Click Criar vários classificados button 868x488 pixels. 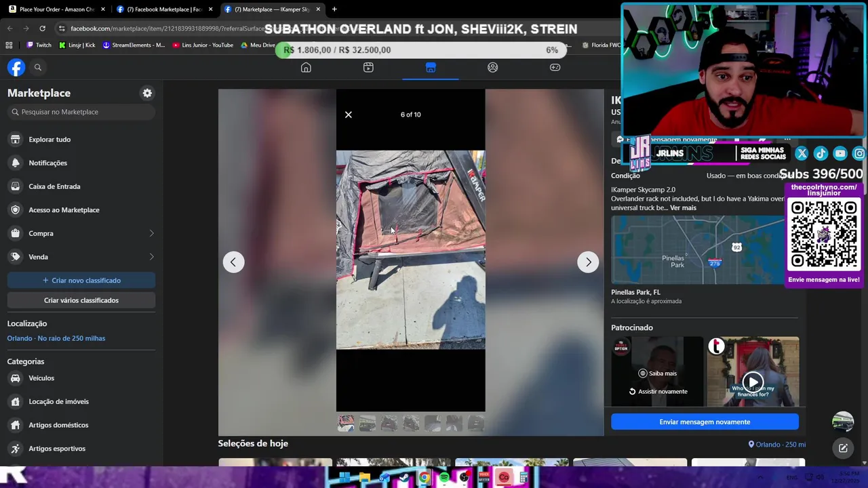coord(81,300)
